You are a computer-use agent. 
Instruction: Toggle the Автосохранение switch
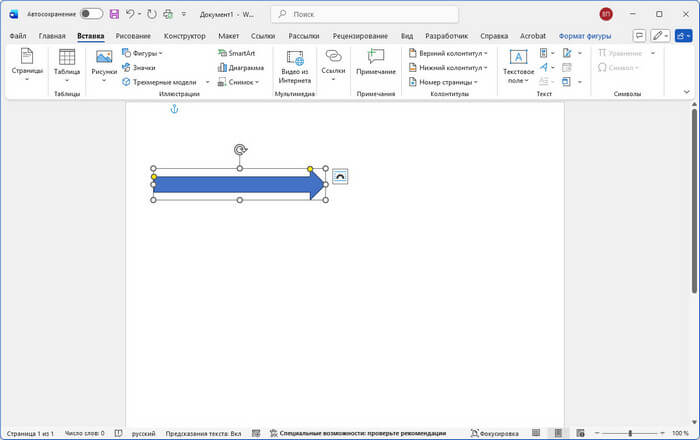[91, 14]
